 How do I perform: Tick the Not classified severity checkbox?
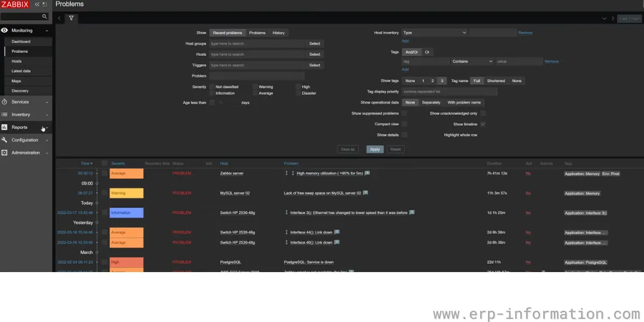(x=212, y=86)
